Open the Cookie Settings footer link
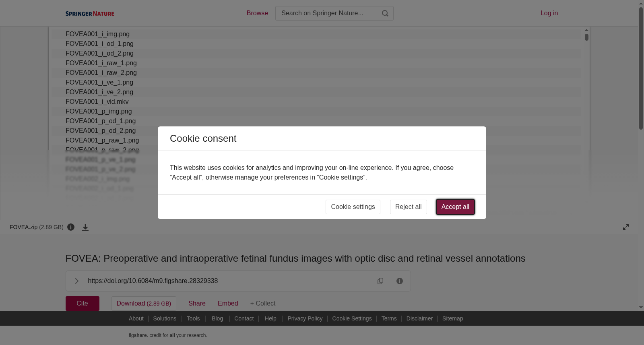 (x=352, y=318)
